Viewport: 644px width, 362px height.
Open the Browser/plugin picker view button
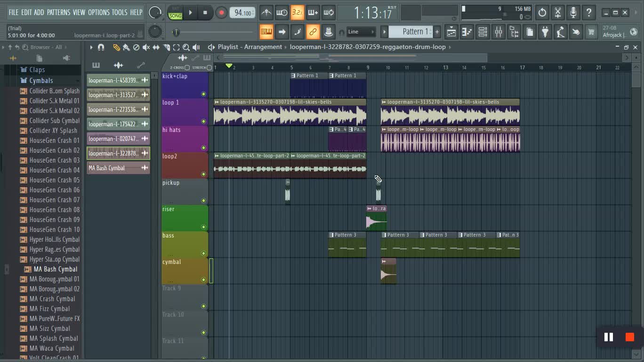[514, 32]
